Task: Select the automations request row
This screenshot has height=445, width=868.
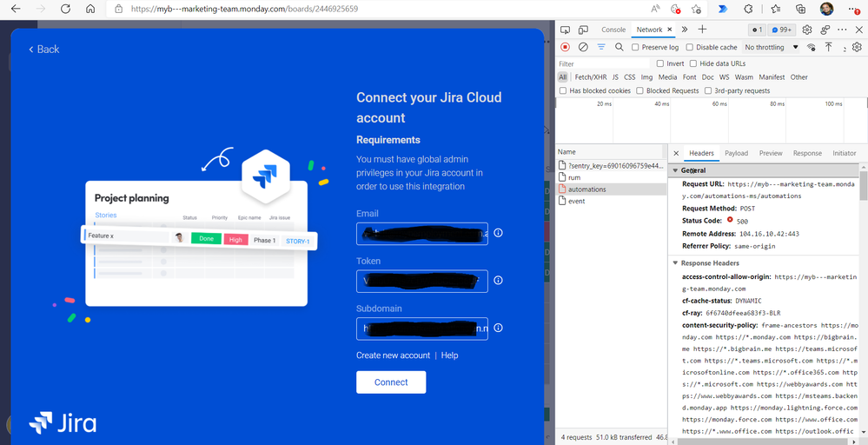Action: click(611, 189)
